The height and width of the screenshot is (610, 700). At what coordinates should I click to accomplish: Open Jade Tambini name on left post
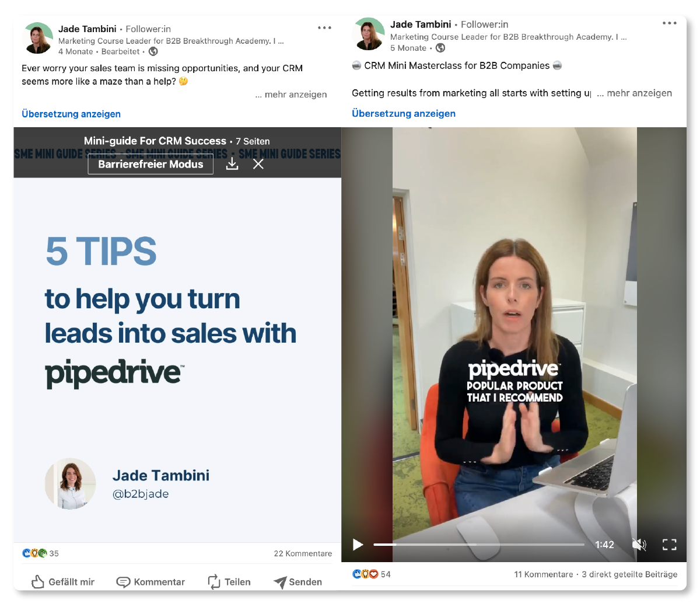(x=87, y=29)
